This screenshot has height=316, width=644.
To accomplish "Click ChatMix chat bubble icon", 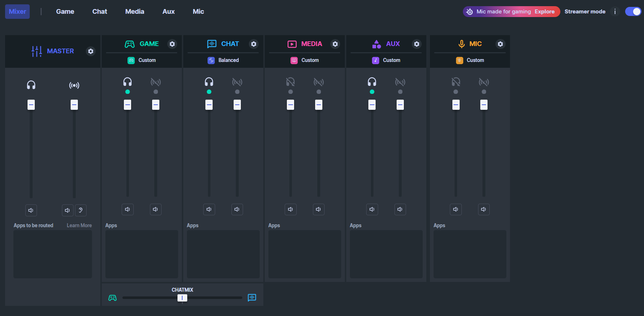I will click(252, 298).
